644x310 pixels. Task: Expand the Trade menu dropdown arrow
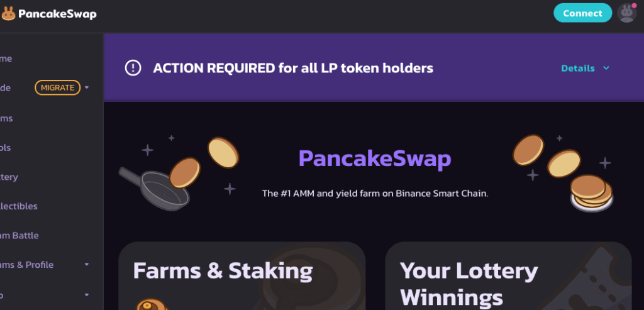point(87,87)
